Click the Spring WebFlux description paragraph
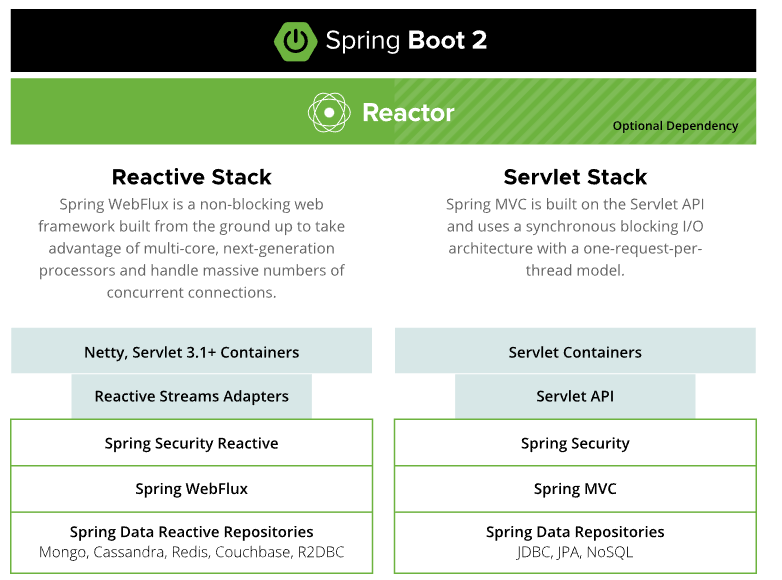This screenshot has width=782, height=580. click(x=192, y=248)
